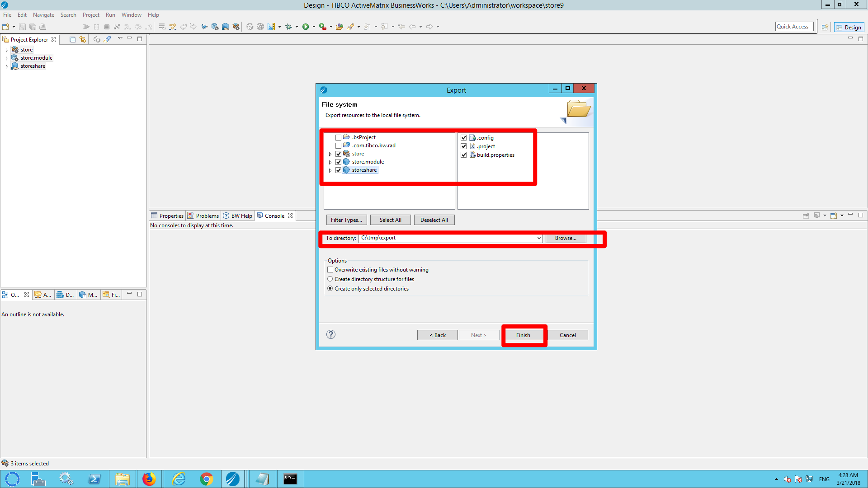Switch to the Problems tab

(203, 216)
